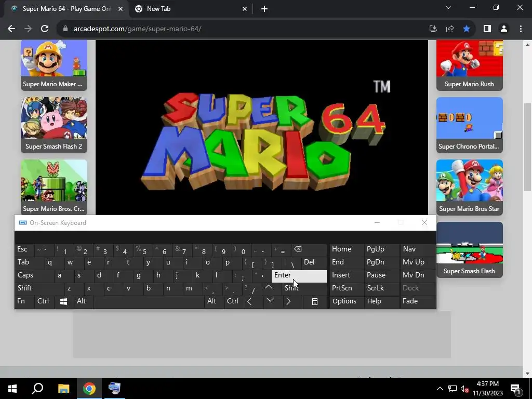Close the Super Mario 64 tab
Viewport: 532px width, 399px height.
121,9
